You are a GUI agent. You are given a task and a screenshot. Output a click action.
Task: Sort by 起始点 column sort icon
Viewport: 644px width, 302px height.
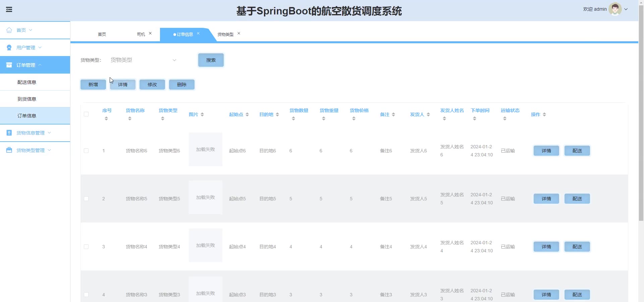coord(247,114)
